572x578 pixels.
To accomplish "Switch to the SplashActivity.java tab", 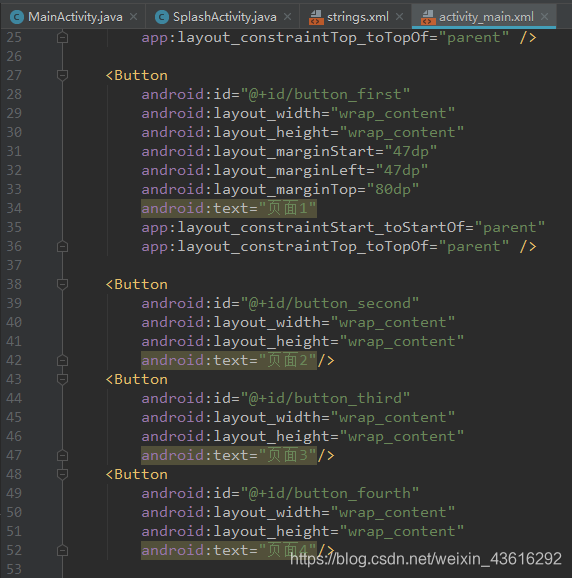I will (224, 17).
